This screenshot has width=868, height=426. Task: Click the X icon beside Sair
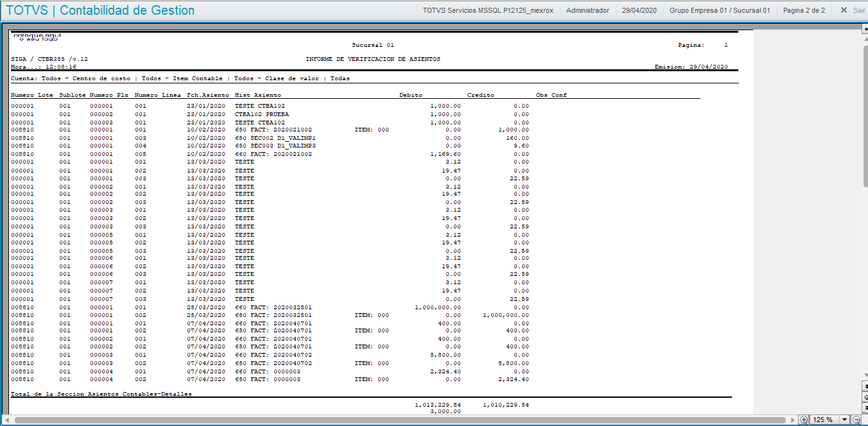click(844, 10)
